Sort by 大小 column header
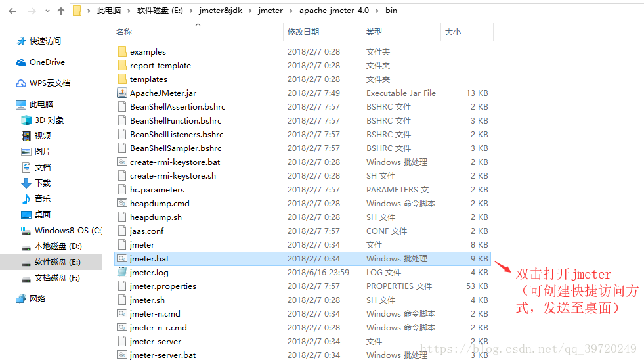Image resolution: width=644 pixels, height=362 pixels. [452, 32]
